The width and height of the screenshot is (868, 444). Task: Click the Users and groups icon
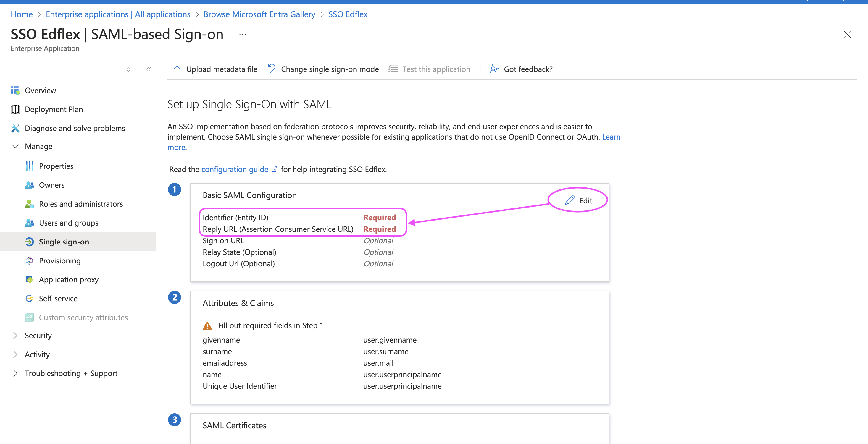pos(29,223)
